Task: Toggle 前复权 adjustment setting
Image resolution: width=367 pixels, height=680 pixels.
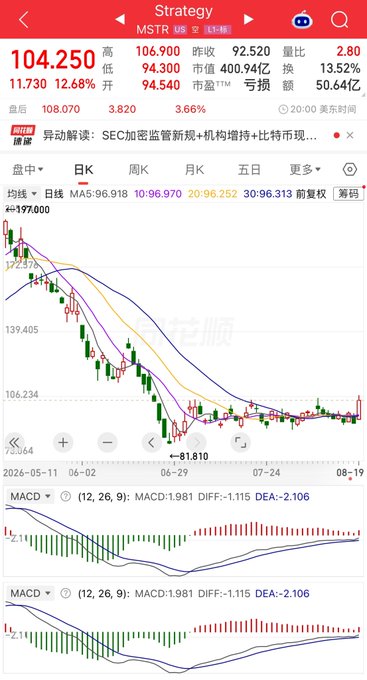Action: click(x=311, y=194)
